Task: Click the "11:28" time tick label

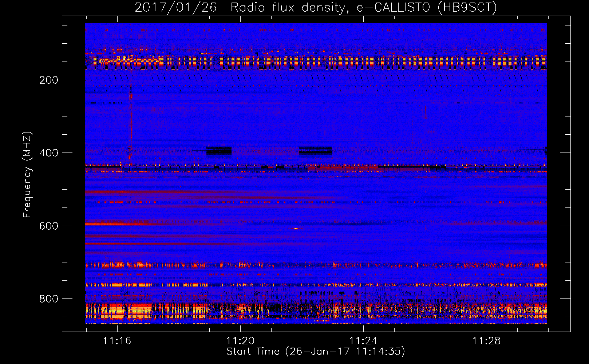Action: point(486,341)
